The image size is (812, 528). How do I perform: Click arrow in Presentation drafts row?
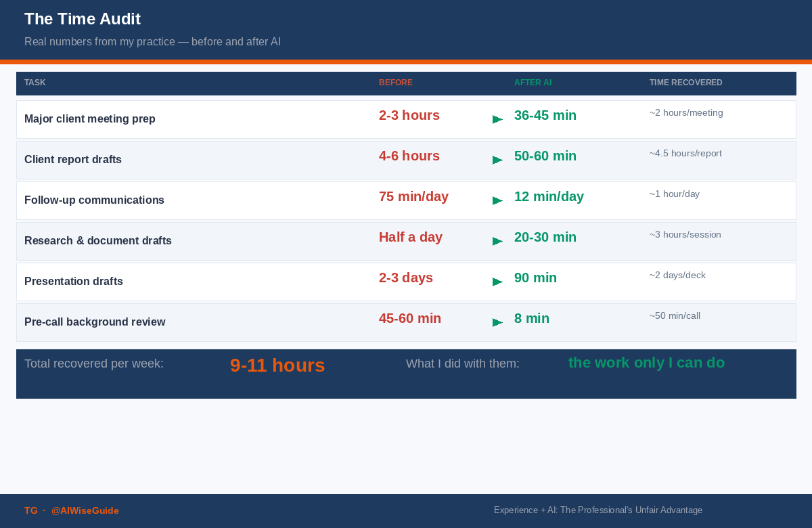tap(497, 282)
